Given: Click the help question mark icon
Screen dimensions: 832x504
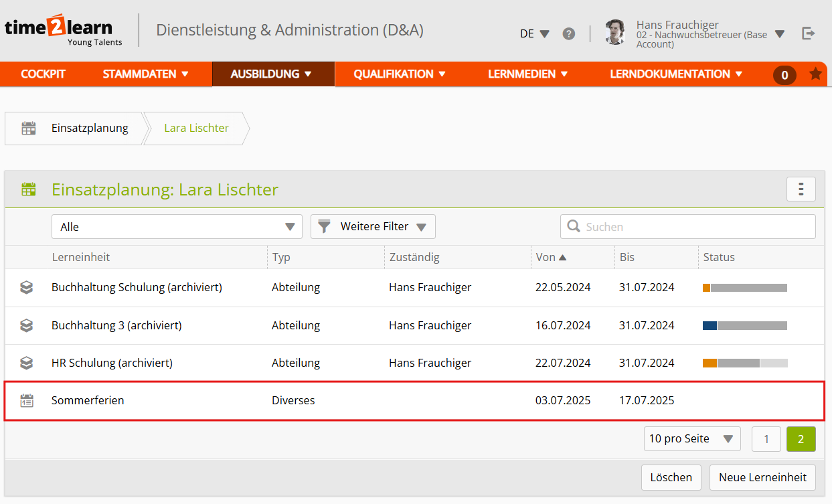Looking at the screenshot, I should point(568,33).
